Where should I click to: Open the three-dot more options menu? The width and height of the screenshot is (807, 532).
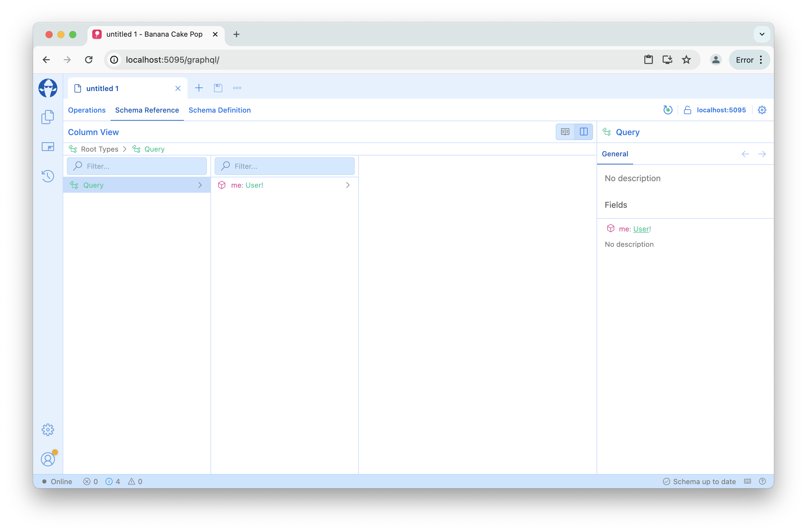click(x=237, y=88)
